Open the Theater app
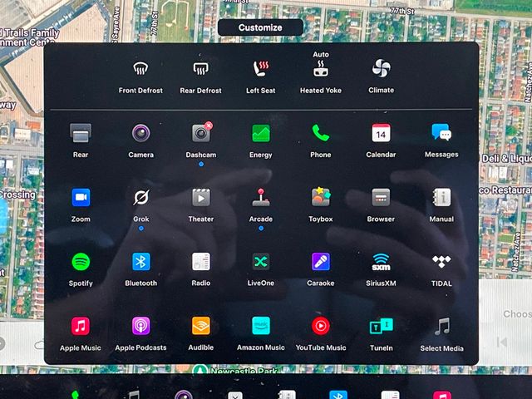532x399 pixels. point(200,198)
